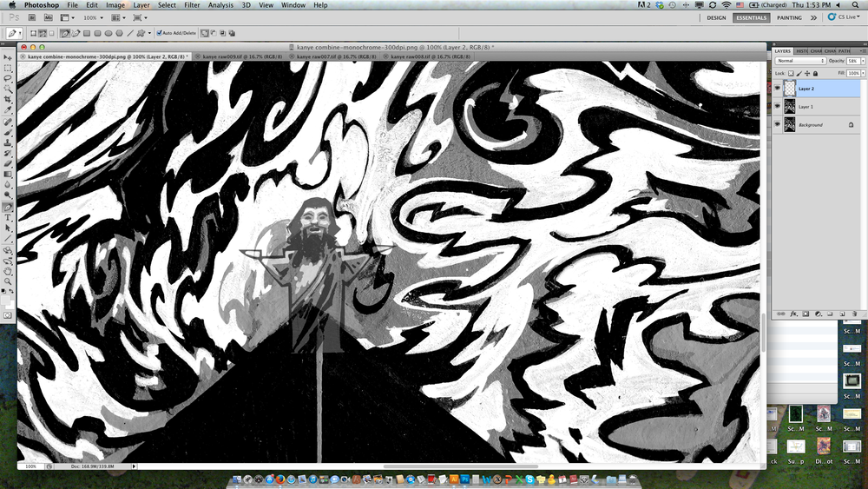868x489 pixels.
Task: Select the Spot Healing Brush tool
Action: (x=8, y=122)
